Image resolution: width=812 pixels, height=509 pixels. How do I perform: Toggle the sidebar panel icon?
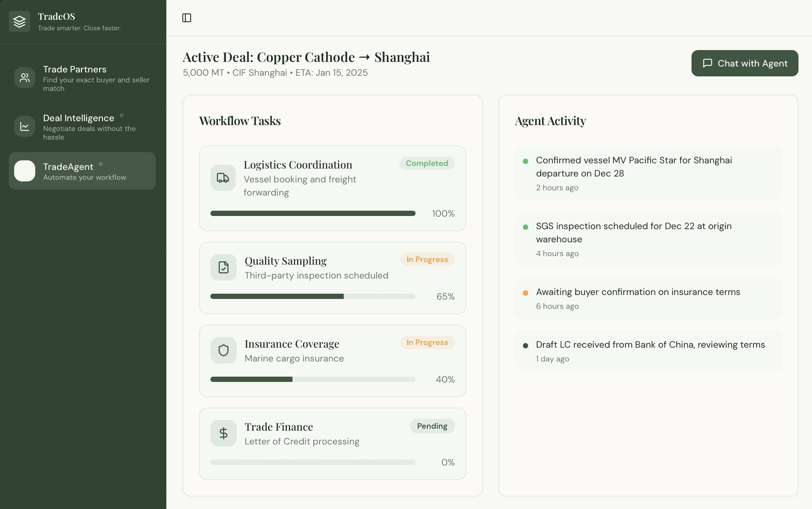[186, 18]
